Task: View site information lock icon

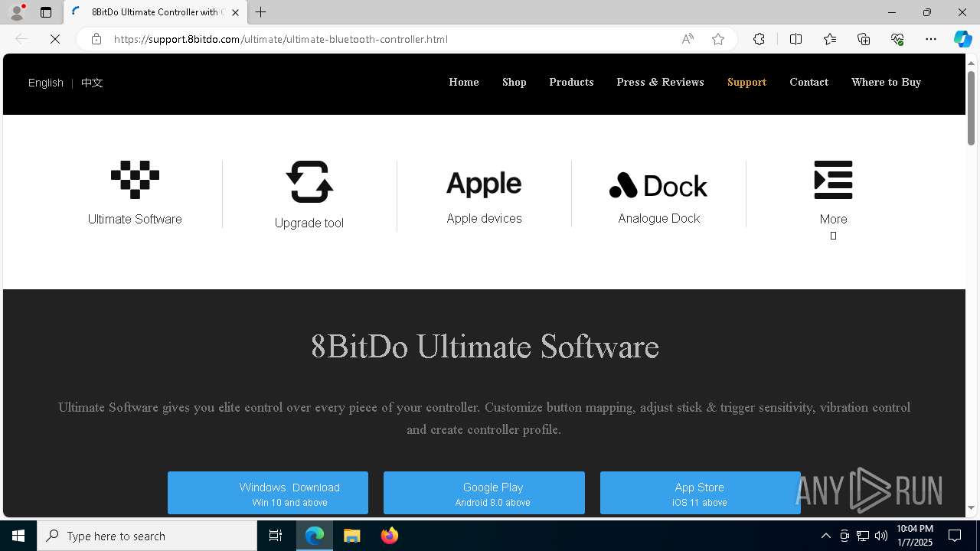Action: tap(96, 39)
